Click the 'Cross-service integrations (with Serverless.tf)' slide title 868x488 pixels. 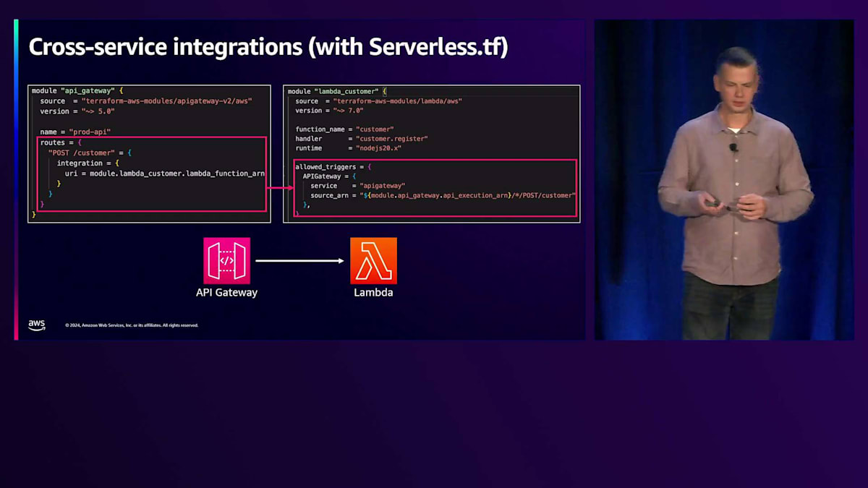[268, 47]
